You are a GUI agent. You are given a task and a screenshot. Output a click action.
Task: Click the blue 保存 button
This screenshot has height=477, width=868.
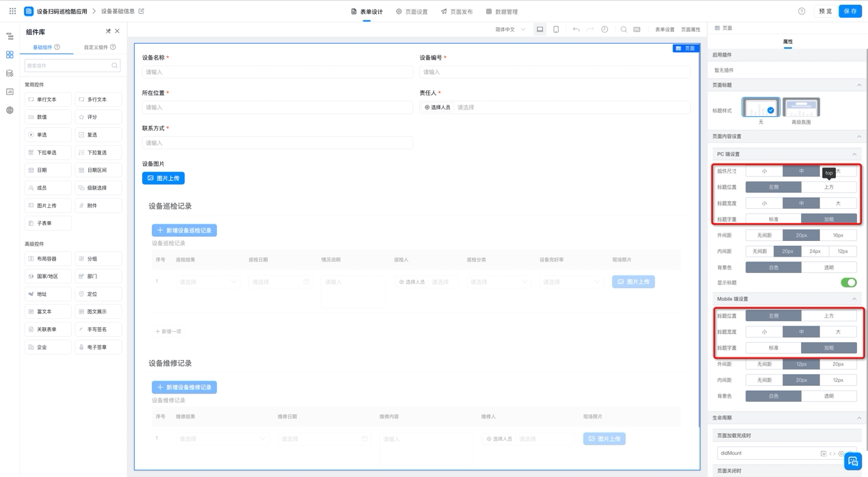850,12
